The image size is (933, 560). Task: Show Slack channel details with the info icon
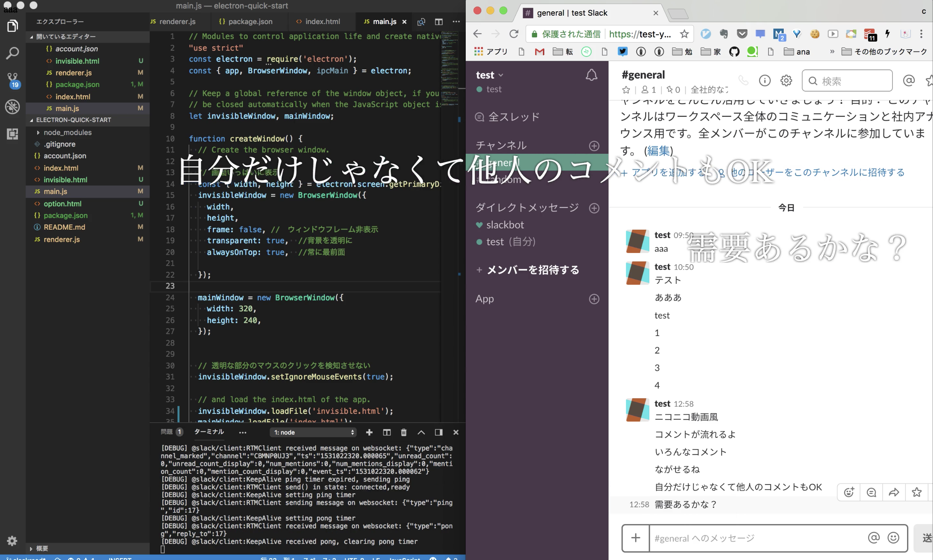click(x=765, y=80)
